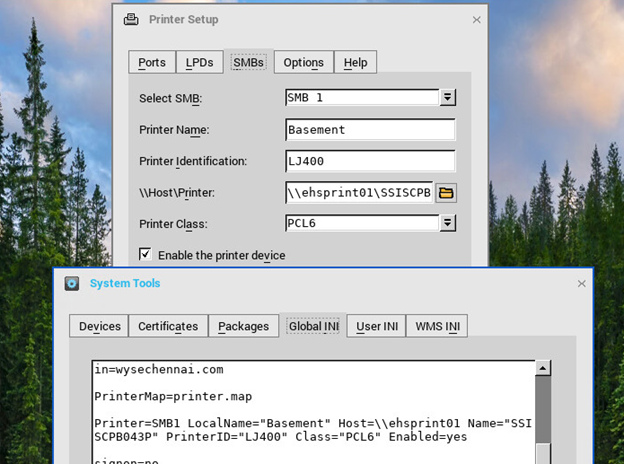
Task: Click the Printer Name field containing Basement
Action: 370,130
